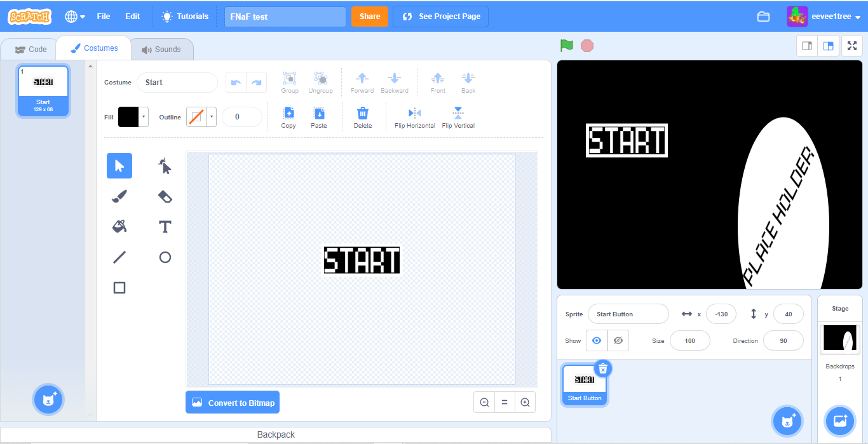Stop the project with the red stop sign

click(x=587, y=45)
